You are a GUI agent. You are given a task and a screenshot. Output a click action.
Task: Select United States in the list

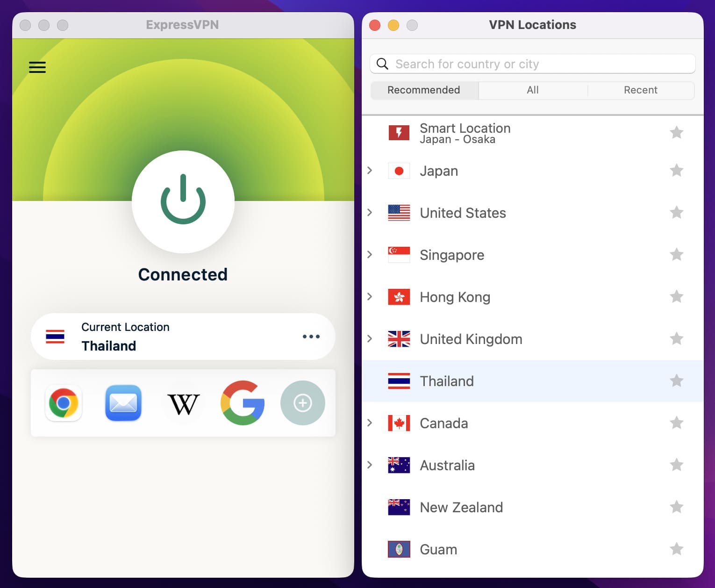[533, 213]
